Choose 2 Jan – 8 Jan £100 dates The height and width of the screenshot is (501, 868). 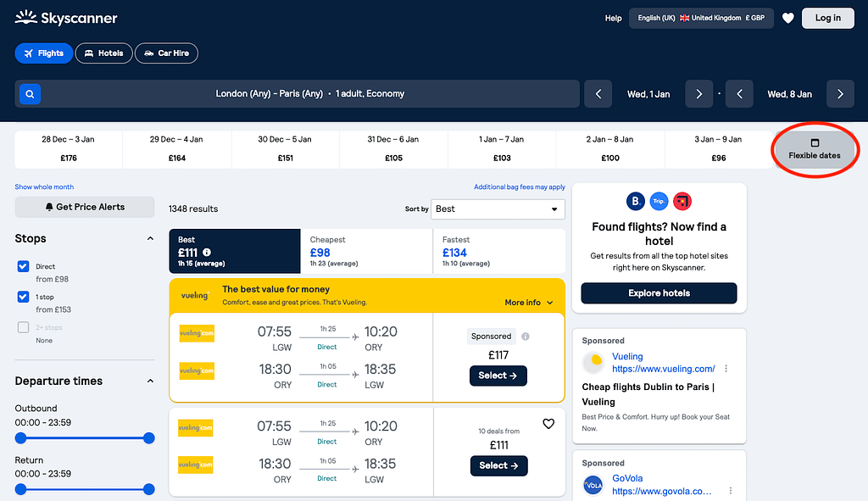click(610, 149)
